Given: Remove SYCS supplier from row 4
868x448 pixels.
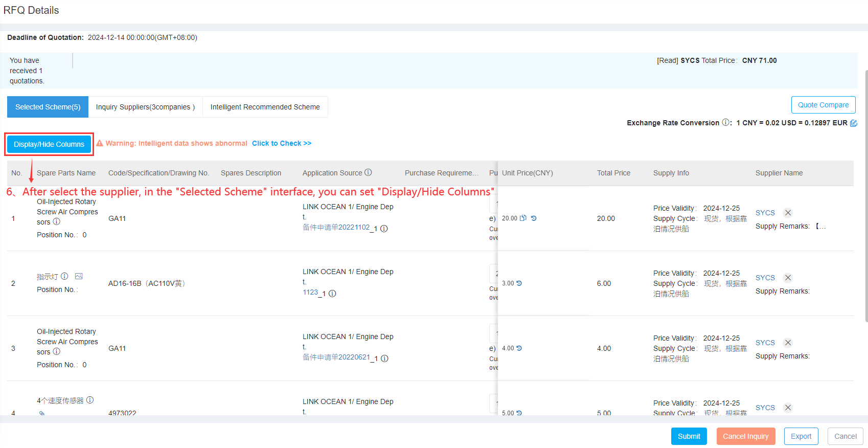Looking at the screenshot, I should 788,408.
